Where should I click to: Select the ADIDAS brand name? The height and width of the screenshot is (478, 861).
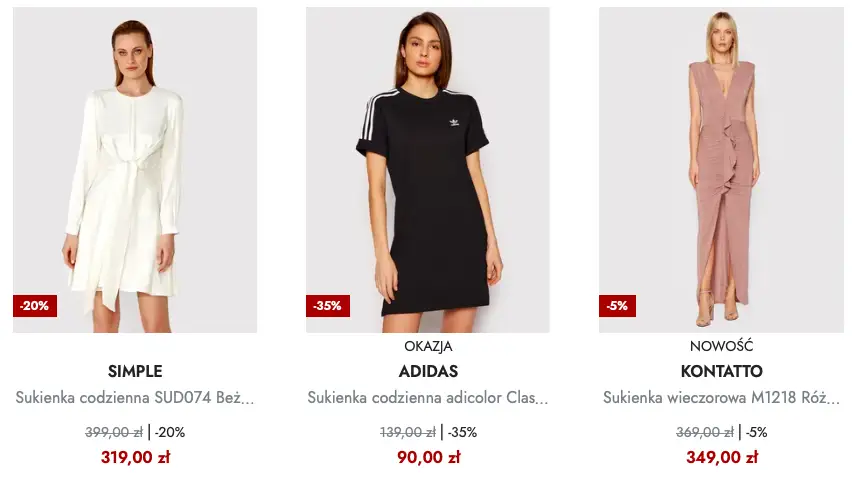tap(428, 372)
